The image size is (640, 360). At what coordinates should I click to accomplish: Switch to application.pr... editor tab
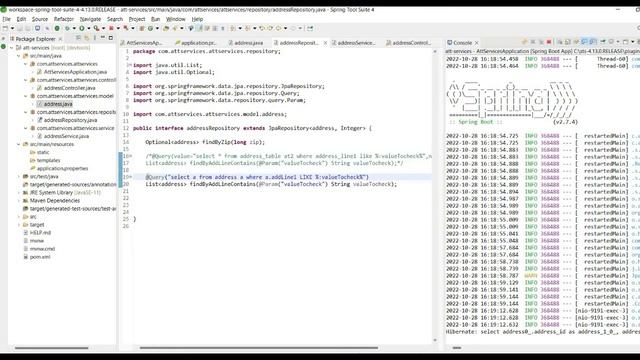(x=196, y=42)
